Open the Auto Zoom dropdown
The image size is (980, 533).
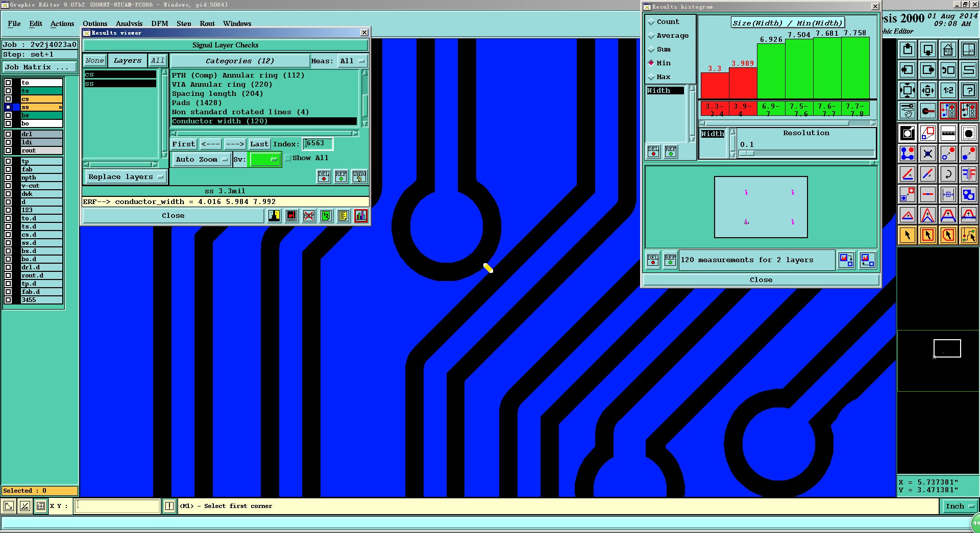tap(201, 160)
